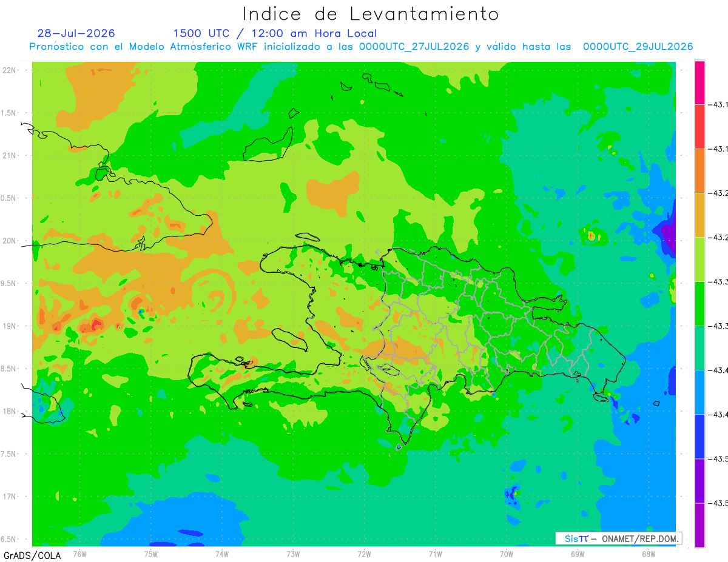Click the 'Pronóstico con el Modelo Atmósferico WRF' subtitle line

point(361,47)
